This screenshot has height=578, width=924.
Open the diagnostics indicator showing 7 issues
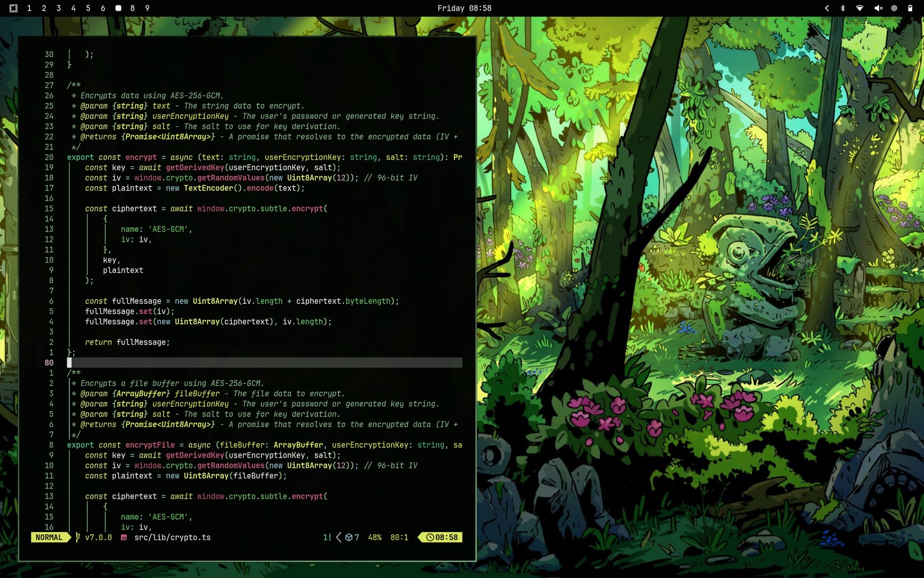(x=353, y=537)
